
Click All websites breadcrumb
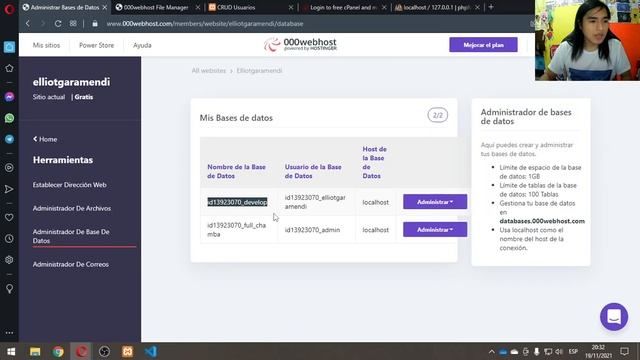[x=209, y=71]
